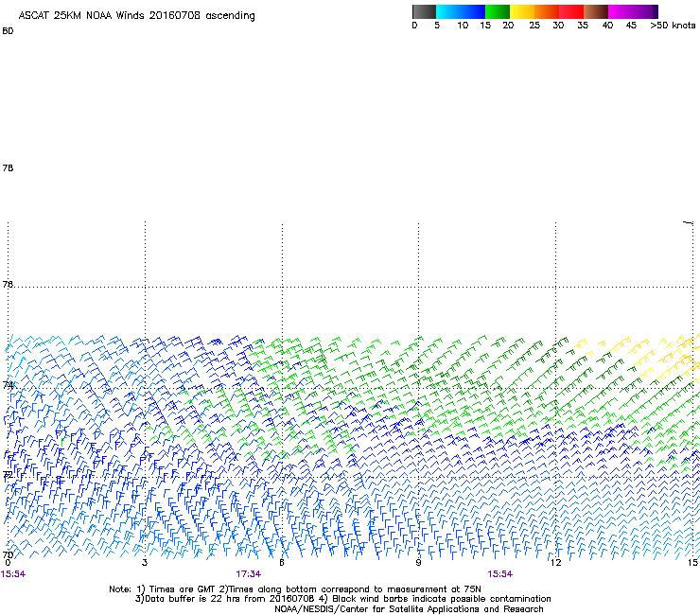Click the '5' label under the color legend
This screenshot has height=615, width=700.
[437, 26]
